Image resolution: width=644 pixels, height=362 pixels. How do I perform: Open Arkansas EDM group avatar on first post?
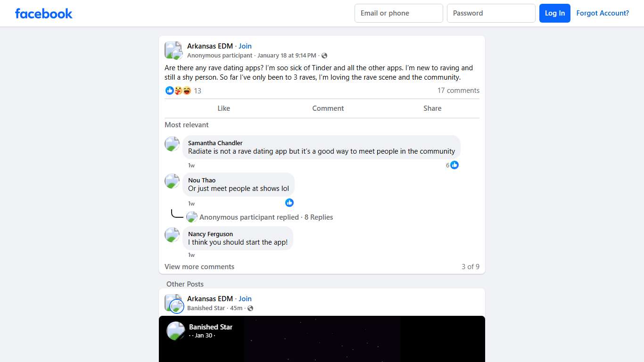tap(173, 50)
